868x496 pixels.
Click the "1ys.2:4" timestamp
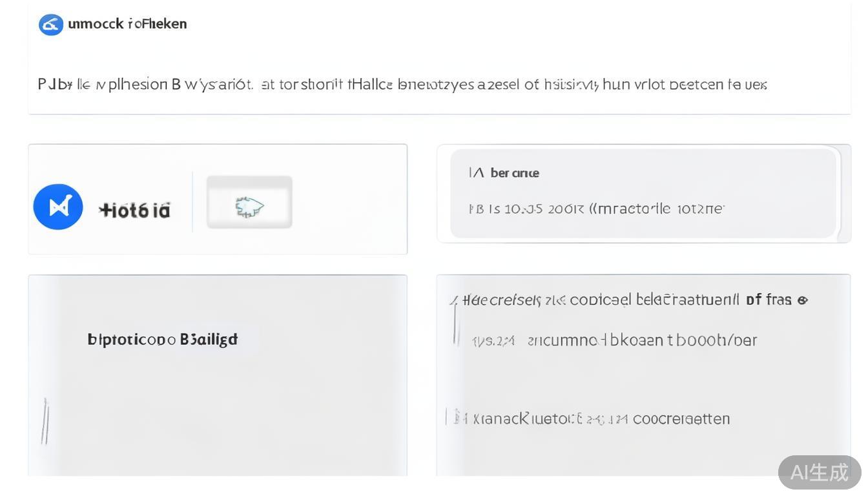(493, 341)
